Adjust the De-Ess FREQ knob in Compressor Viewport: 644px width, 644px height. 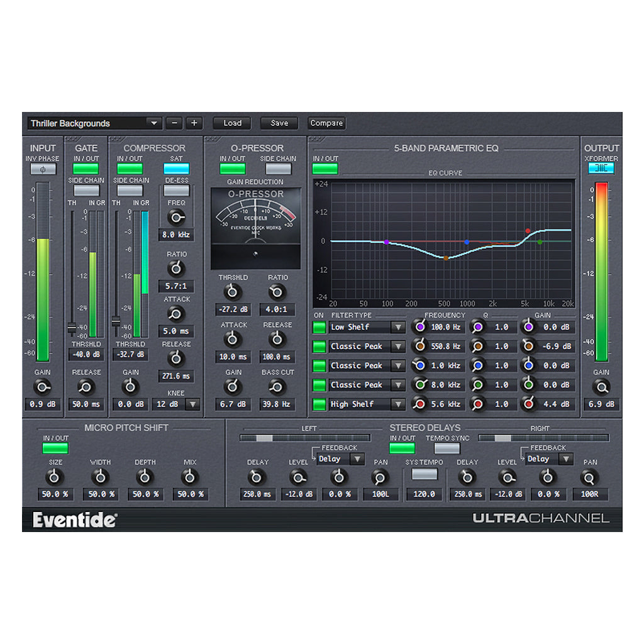coord(176,218)
